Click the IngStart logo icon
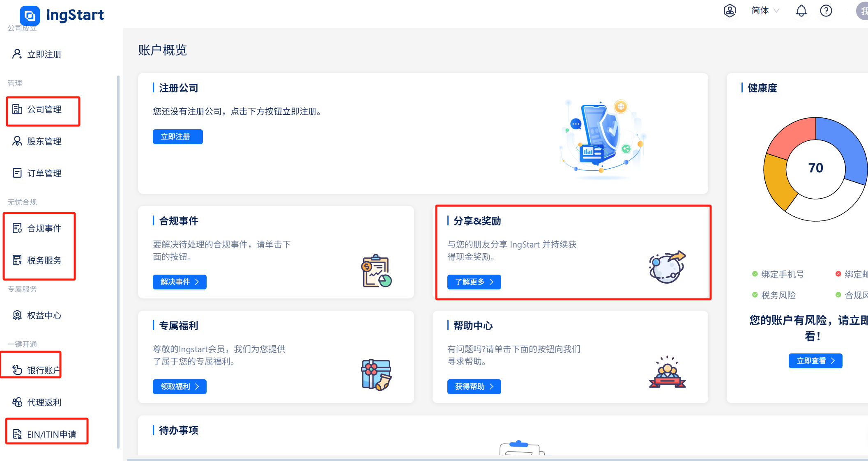The image size is (868, 461). pos(30,16)
